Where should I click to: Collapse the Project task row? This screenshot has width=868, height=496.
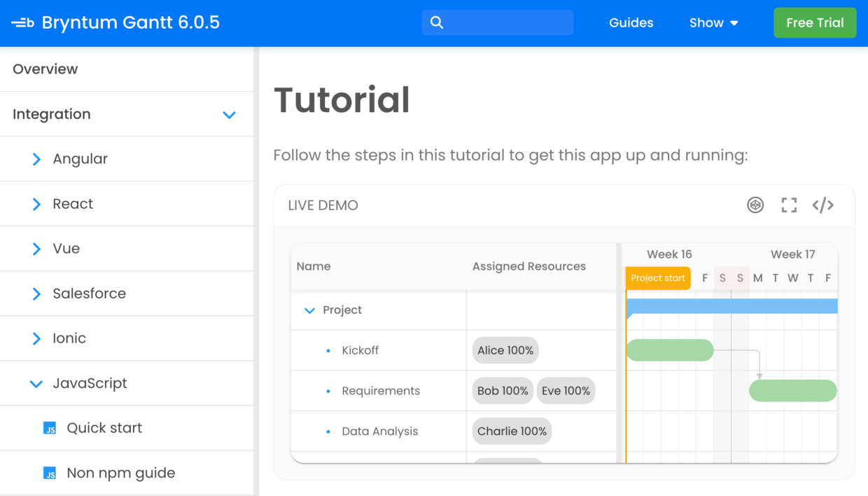tap(309, 310)
